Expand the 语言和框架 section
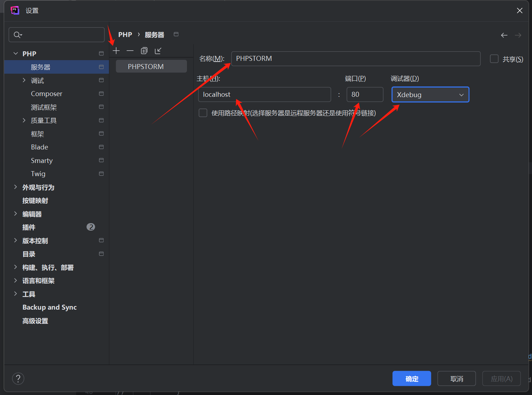 click(x=15, y=281)
